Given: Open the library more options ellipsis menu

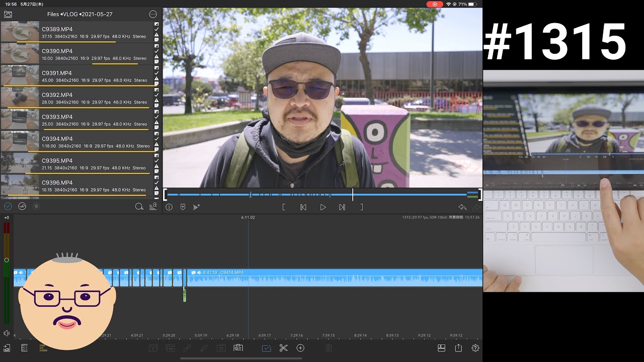Looking at the screenshot, I should pos(153,14).
